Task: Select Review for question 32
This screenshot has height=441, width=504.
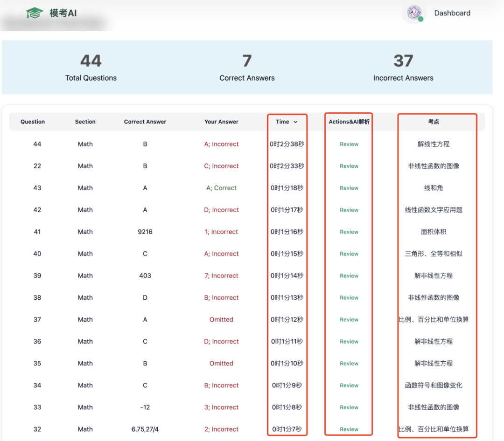Action: coord(349,429)
